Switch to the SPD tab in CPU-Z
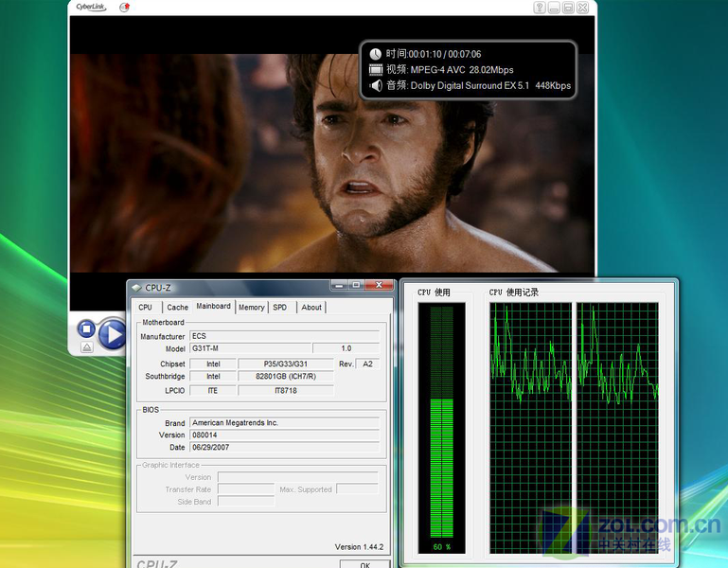The image size is (728, 568). 280,307
